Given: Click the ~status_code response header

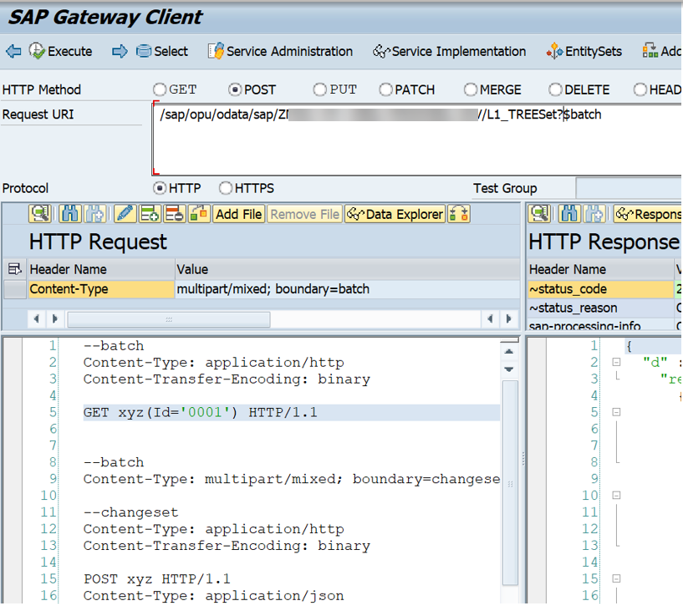Looking at the screenshot, I should (x=601, y=289).
